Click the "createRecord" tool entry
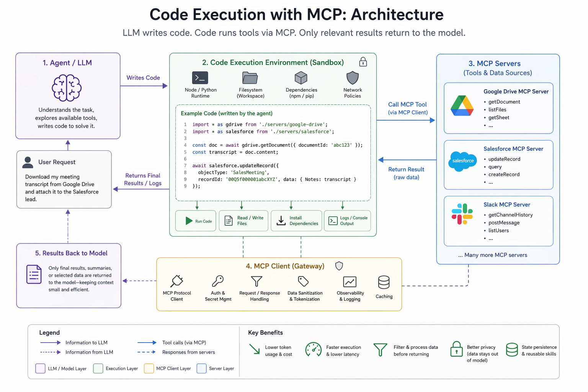The image size is (588, 392). point(504,175)
